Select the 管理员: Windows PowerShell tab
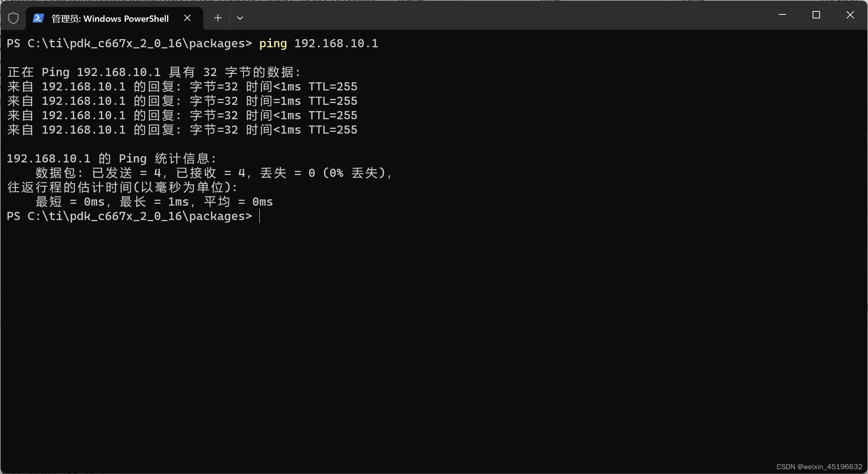 (x=115, y=18)
